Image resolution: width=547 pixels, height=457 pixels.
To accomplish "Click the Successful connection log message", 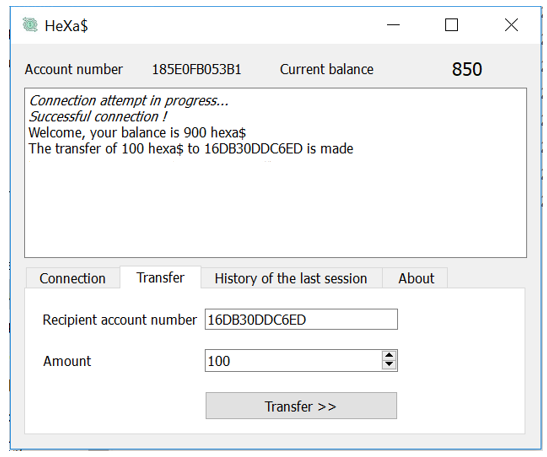I will 98,117.
